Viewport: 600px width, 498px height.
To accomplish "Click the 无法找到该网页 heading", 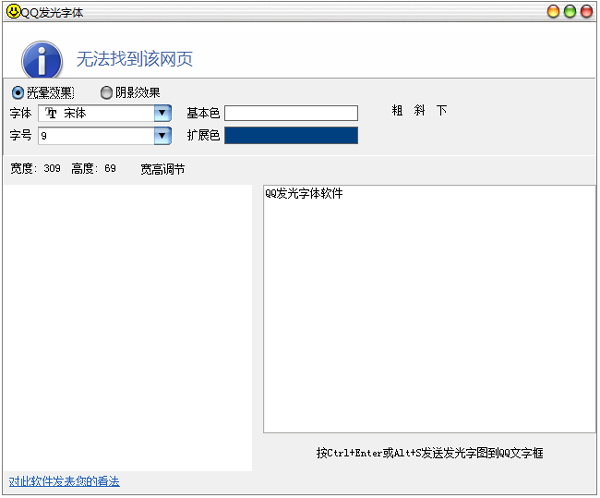I will (x=135, y=59).
